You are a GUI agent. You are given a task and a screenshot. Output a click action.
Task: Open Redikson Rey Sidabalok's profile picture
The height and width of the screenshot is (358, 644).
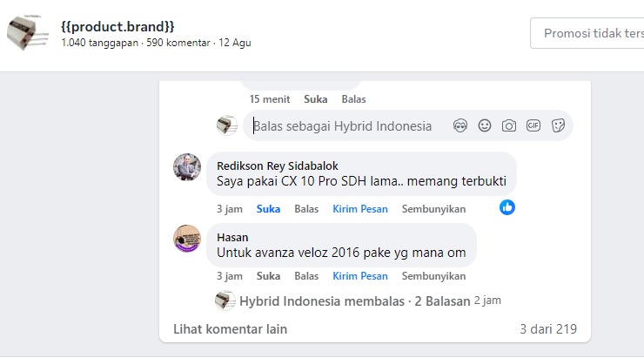[x=187, y=166]
